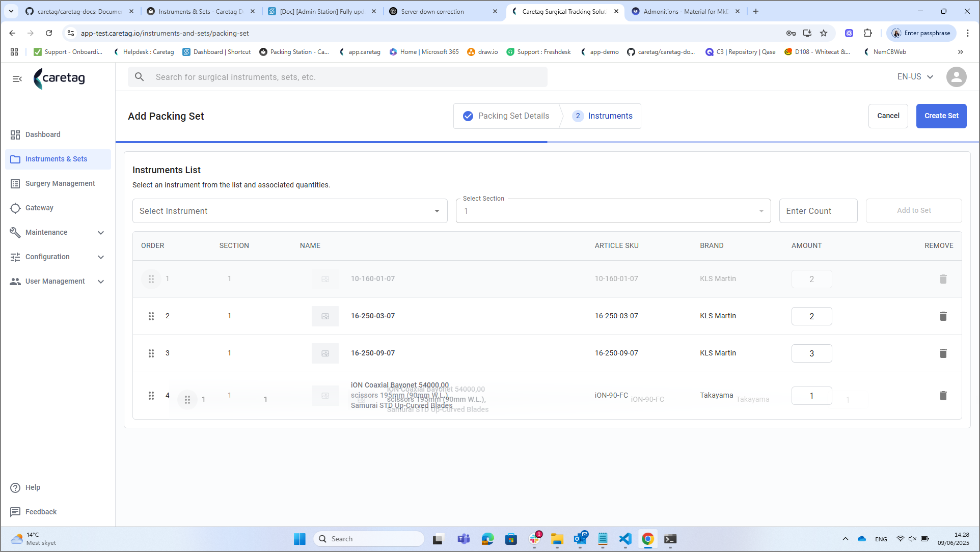The width and height of the screenshot is (980, 552).
Task: Open the Gateway page from sidebar
Action: (39, 208)
